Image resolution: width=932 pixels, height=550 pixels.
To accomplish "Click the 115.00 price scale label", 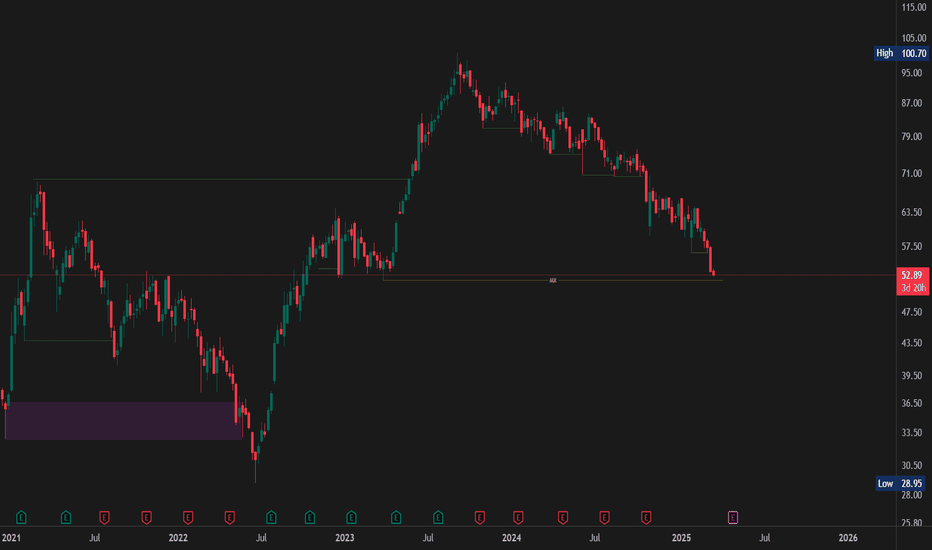I will pyautogui.click(x=914, y=8).
